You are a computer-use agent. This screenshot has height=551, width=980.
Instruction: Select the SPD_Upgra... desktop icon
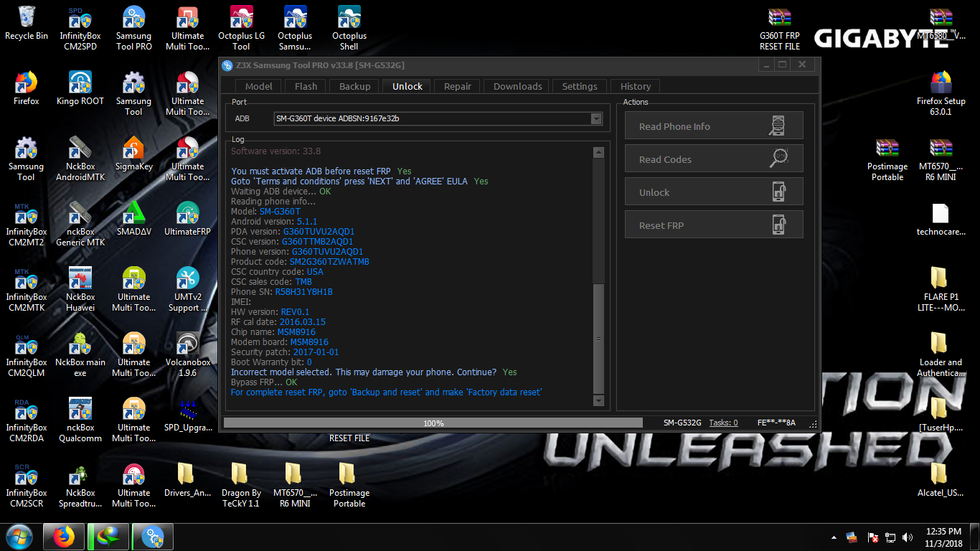click(187, 415)
